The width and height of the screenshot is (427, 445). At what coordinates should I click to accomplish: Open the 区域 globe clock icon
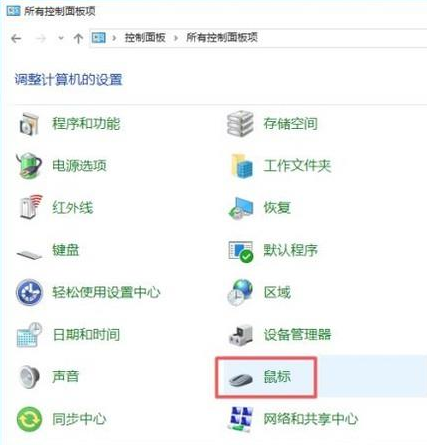tap(240, 292)
